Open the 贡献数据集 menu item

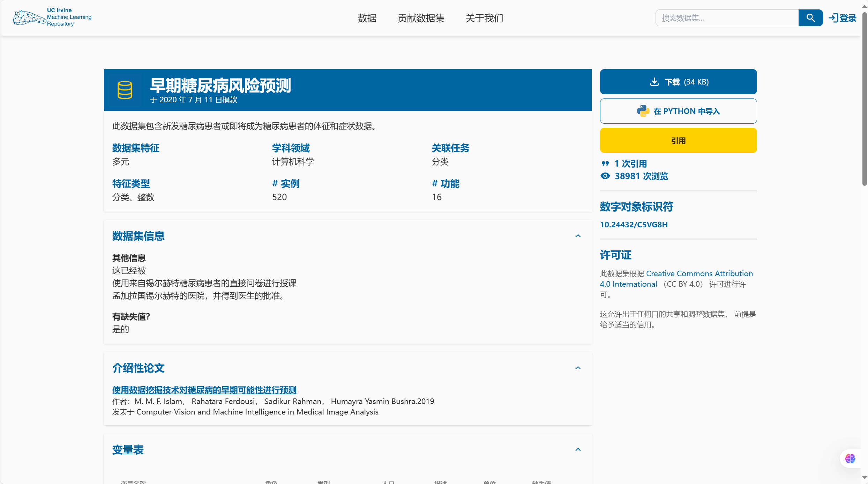(421, 18)
